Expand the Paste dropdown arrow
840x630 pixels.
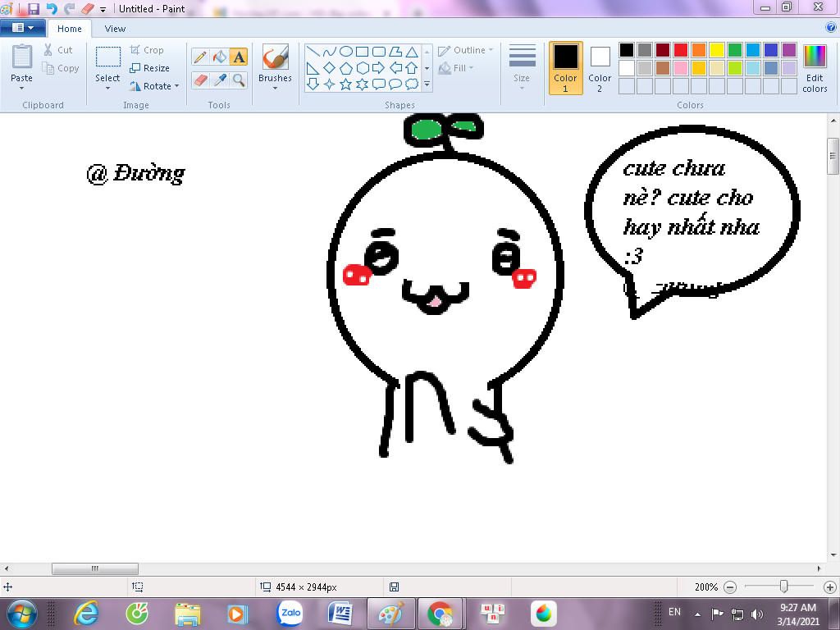pyautogui.click(x=21, y=88)
